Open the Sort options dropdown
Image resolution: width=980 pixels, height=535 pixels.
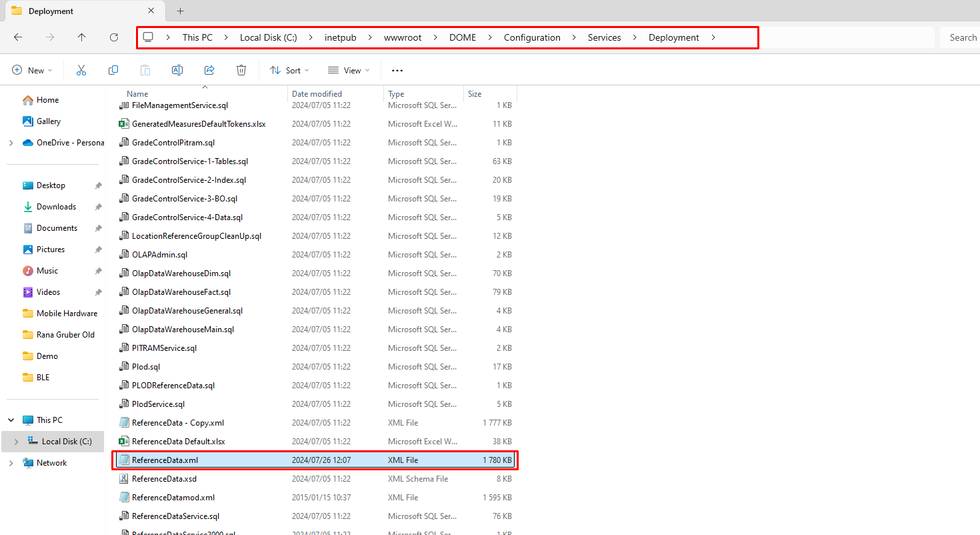(x=289, y=70)
